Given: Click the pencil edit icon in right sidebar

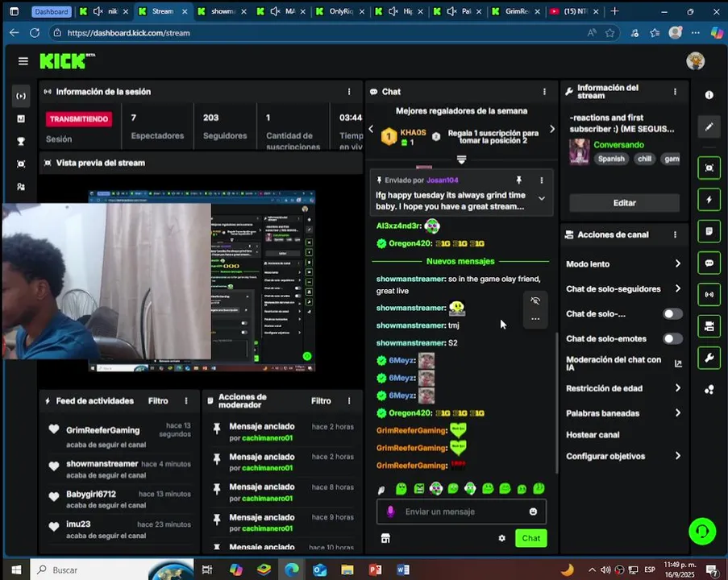Looking at the screenshot, I should tap(709, 126).
